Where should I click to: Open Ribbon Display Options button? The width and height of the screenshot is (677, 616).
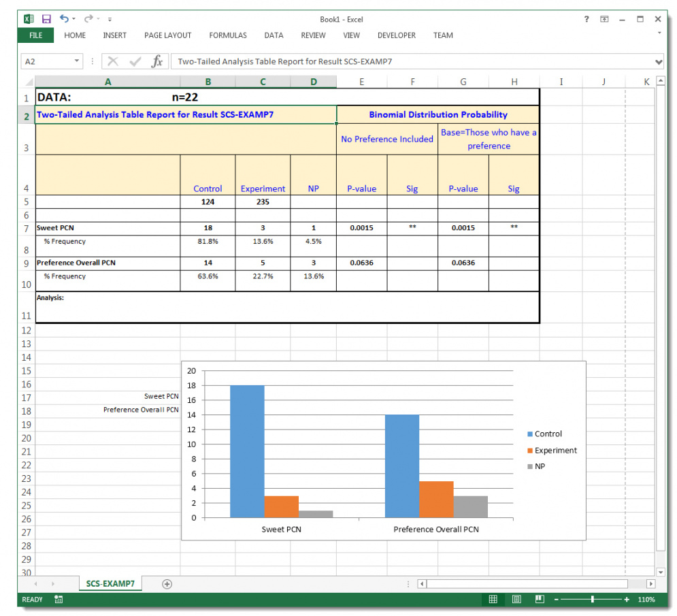pyautogui.click(x=604, y=19)
